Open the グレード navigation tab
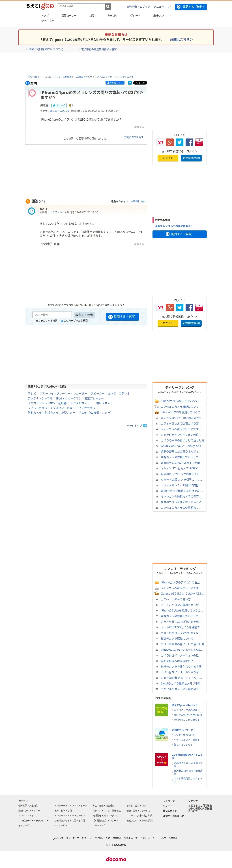Viewport: 232px width, 868px height. pyautogui.click(x=135, y=16)
